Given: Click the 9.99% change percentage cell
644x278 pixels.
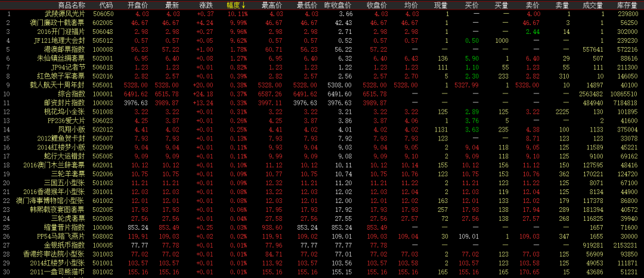Looking at the screenshot, I should pos(239,23).
